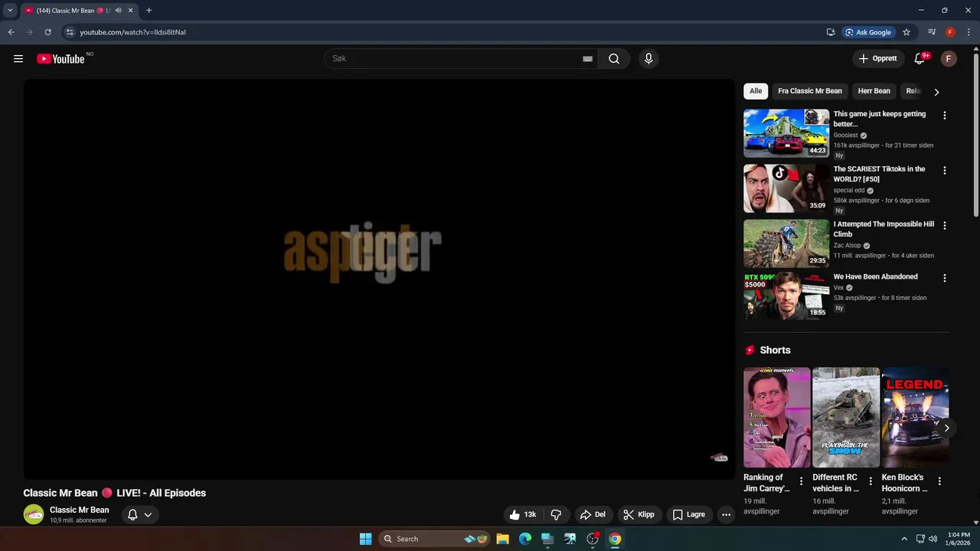This screenshot has width=980, height=551.
Task: Open Microsoft Edge from the taskbar
Action: (x=525, y=539)
